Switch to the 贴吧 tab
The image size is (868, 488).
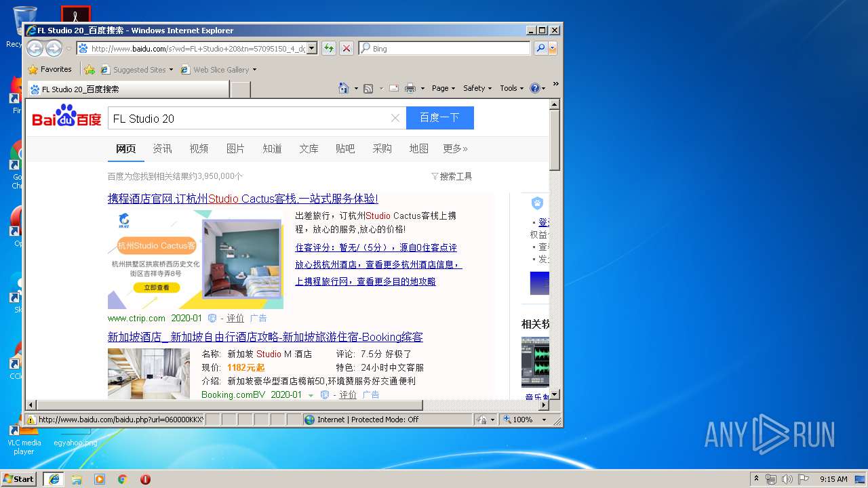pyautogui.click(x=345, y=148)
